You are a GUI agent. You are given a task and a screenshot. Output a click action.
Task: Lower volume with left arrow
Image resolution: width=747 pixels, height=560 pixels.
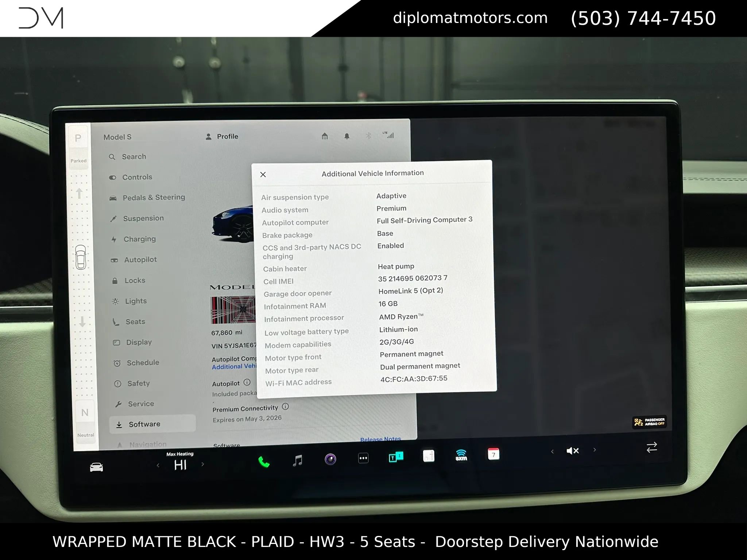(552, 452)
